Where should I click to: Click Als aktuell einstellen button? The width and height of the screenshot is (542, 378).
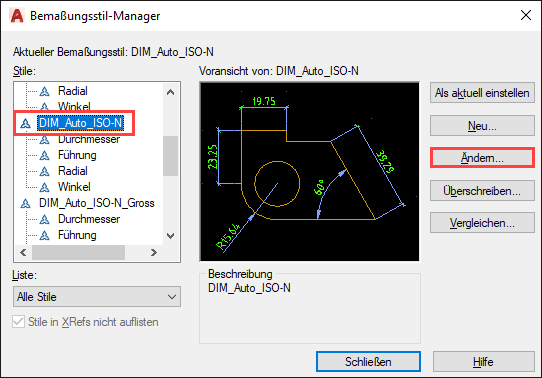(482, 93)
